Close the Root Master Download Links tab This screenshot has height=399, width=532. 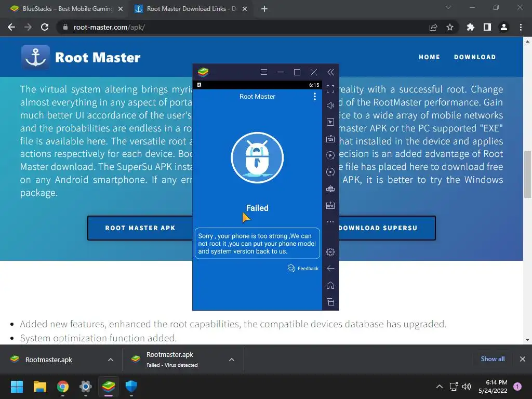coord(245,9)
